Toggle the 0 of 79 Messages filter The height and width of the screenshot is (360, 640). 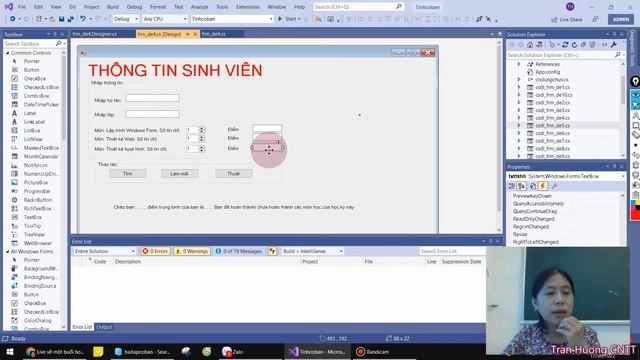tap(239, 251)
